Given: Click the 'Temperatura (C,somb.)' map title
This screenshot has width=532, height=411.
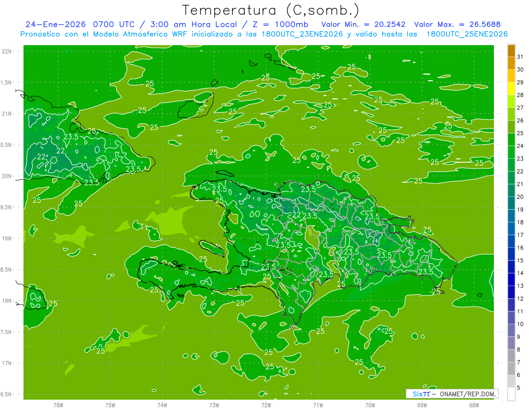Looking at the screenshot, I should click(271, 10).
